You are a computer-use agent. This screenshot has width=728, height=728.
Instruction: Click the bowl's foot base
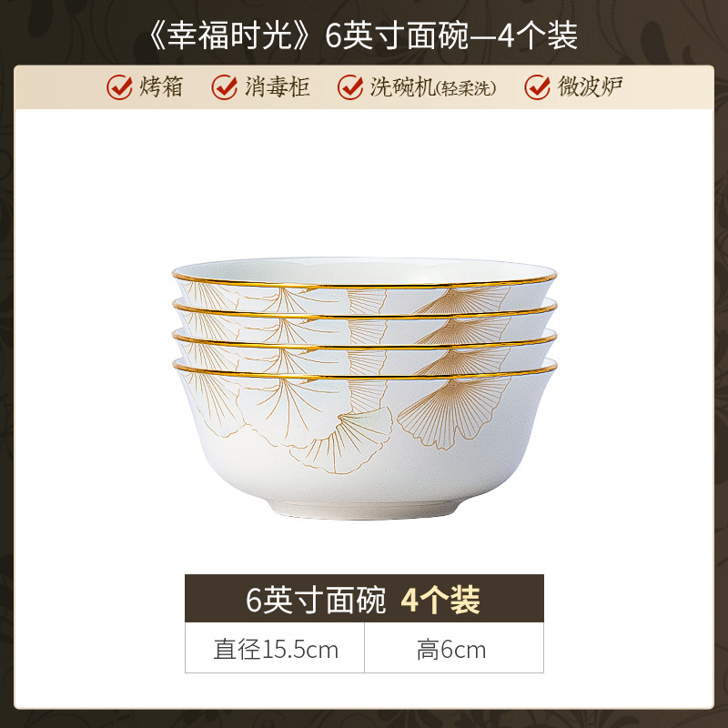[365, 508]
